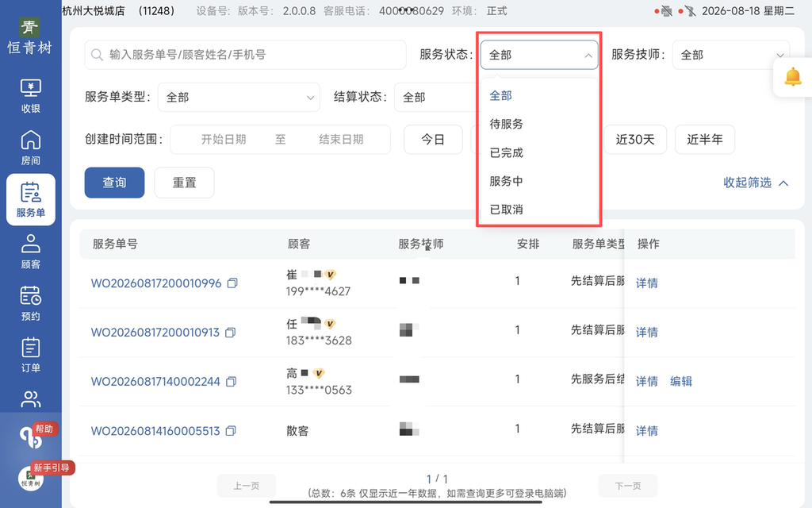Screen dimensions: 812x508
Task: Select 服务单 service orders sidebar item
Action: (x=31, y=199)
